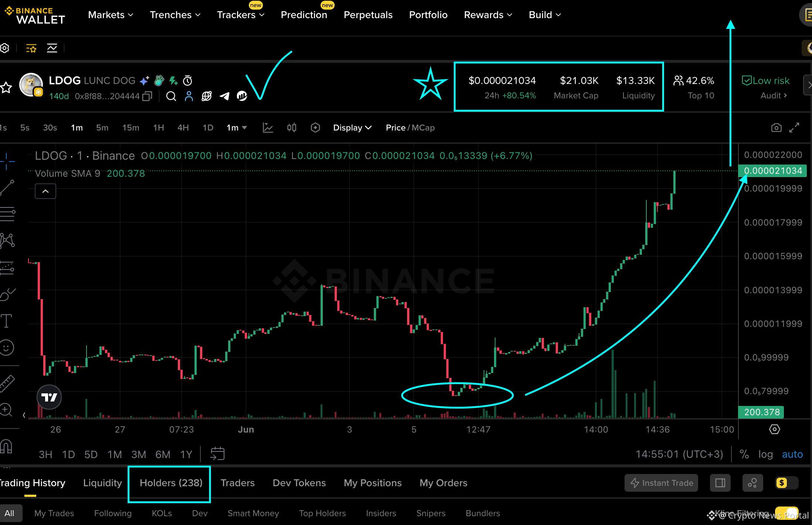Filter trades by KOLs
The height and width of the screenshot is (525, 812).
[x=162, y=513]
